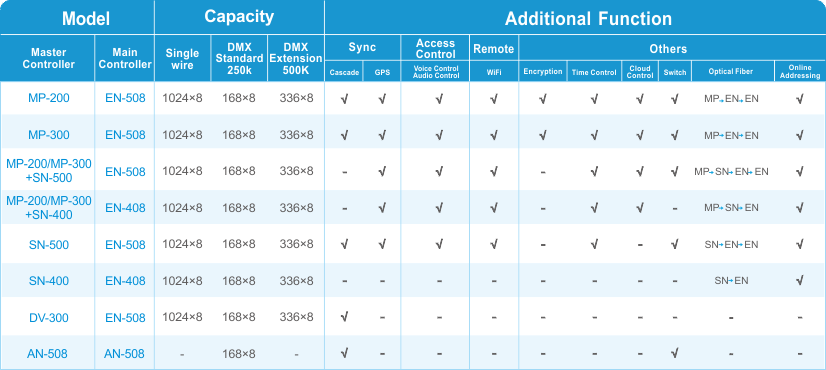Click the MP→SN→EN→EN optical fiber cell

731,172
